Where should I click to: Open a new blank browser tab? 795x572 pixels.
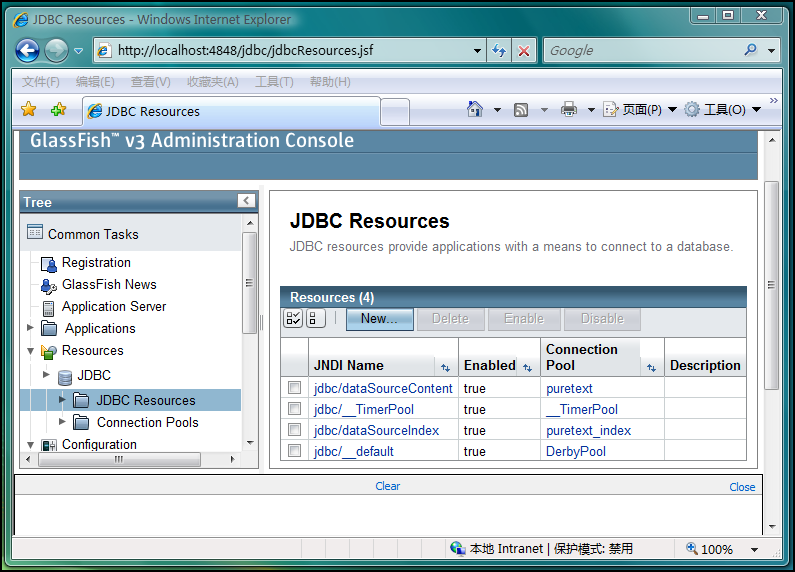click(x=395, y=112)
